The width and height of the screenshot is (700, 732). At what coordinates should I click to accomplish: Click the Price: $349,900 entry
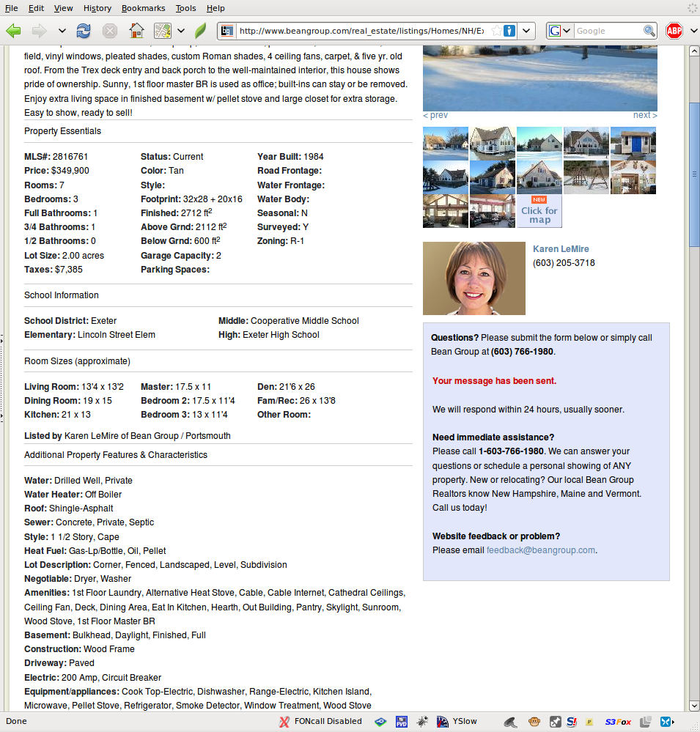(56, 171)
